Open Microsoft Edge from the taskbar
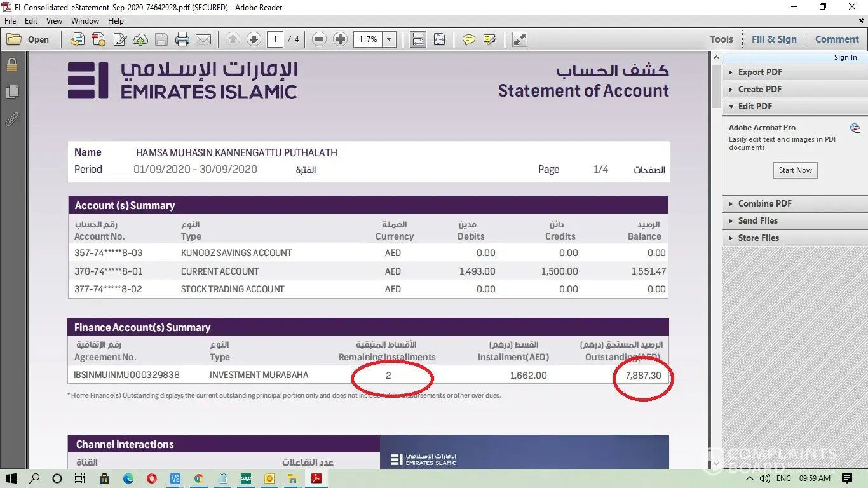Screen dimensions: 868x488 128,478
